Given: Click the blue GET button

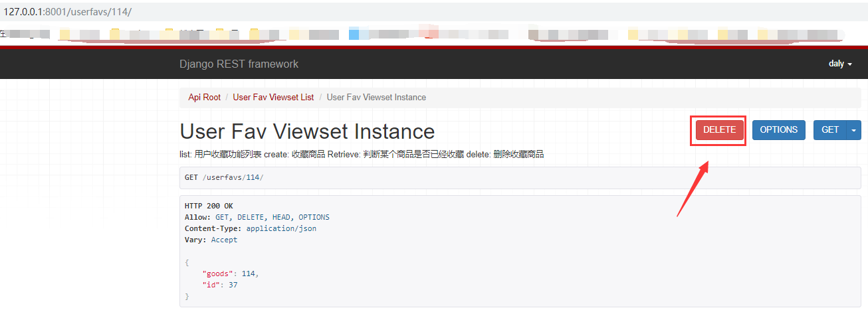Looking at the screenshot, I should coord(830,130).
